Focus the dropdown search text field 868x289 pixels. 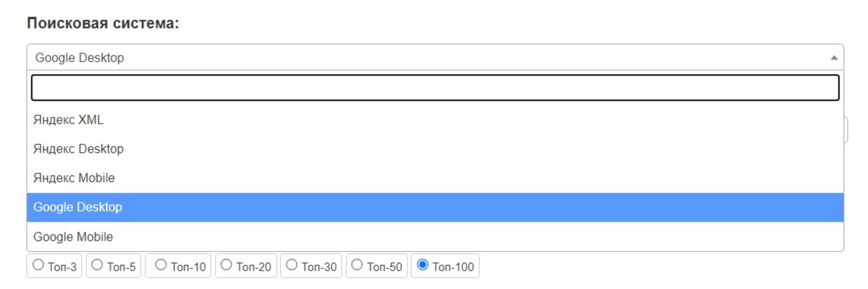(x=435, y=88)
